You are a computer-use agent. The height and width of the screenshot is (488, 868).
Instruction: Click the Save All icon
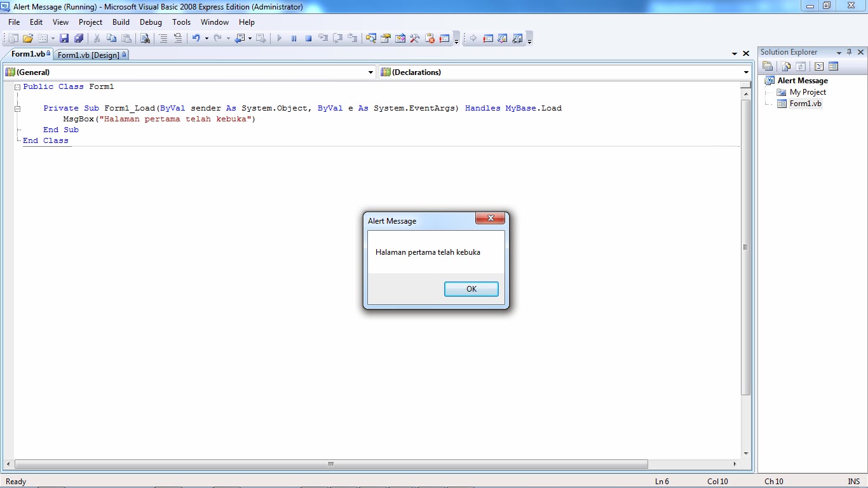tap(78, 38)
